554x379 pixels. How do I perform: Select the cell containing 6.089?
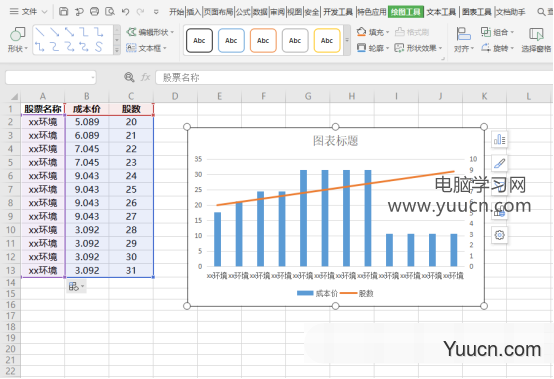click(x=87, y=135)
